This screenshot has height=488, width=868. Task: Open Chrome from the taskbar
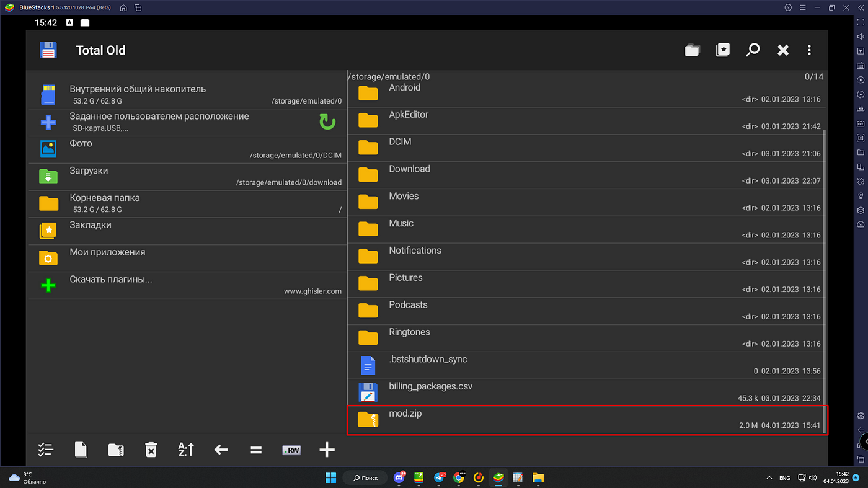point(459,477)
